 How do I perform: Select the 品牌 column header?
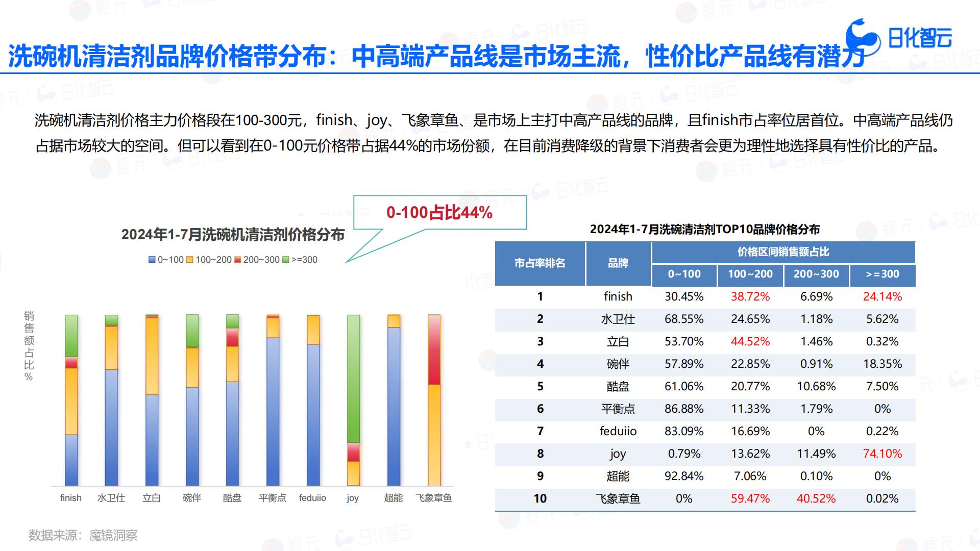(618, 263)
